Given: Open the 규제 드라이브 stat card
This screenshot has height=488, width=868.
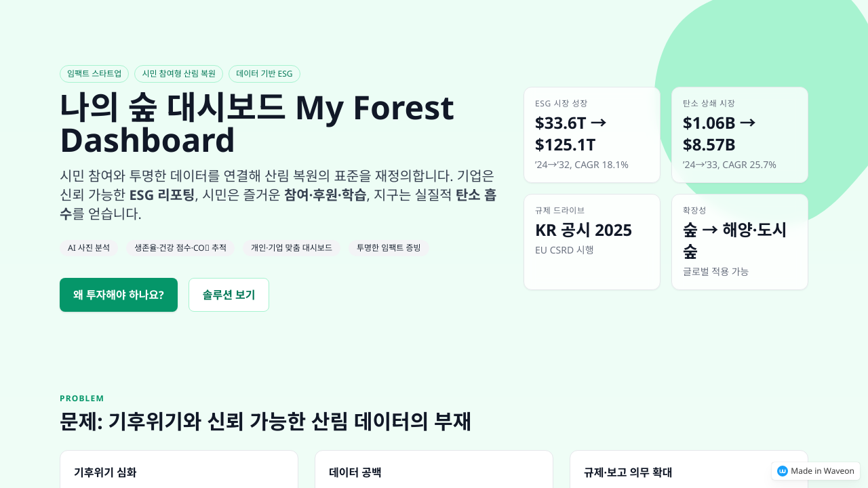Looking at the screenshot, I should point(592,242).
